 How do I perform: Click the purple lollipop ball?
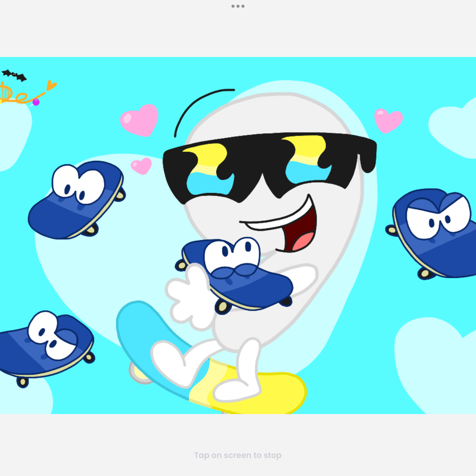click(36, 102)
